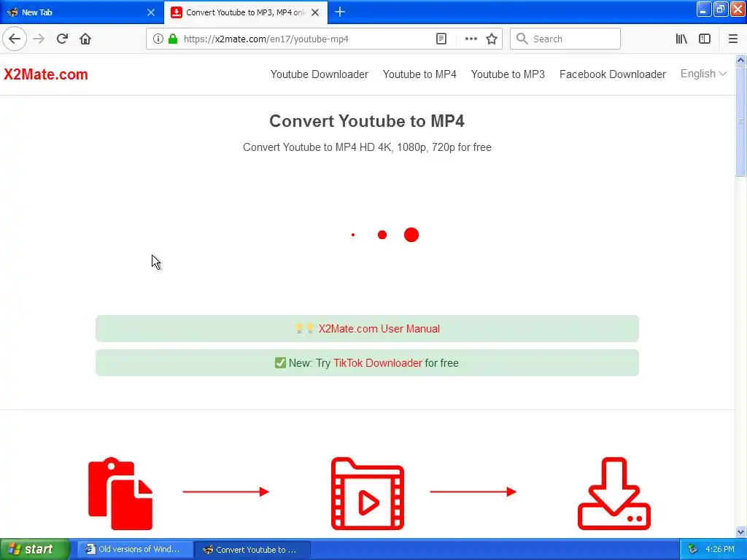747x560 pixels.
Task: Click the vertical scrollbar thumb
Action: (x=740, y=122)
